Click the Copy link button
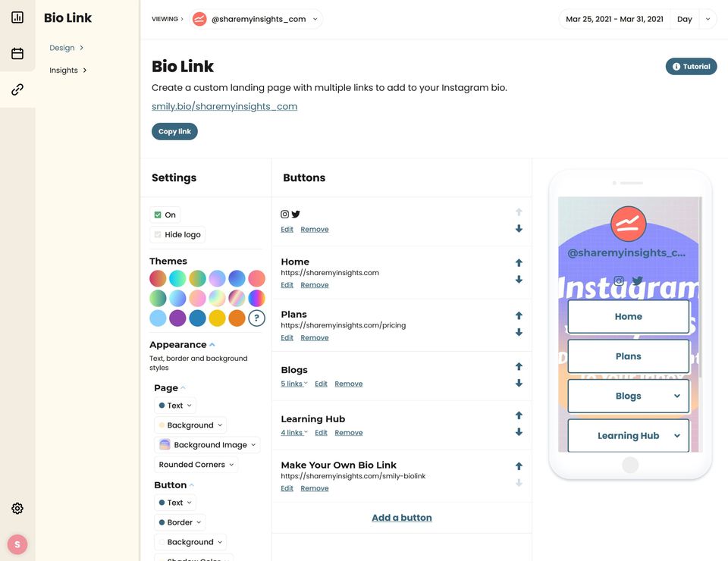The width and height of the screenshot is (728, 561). click(174, 132)
